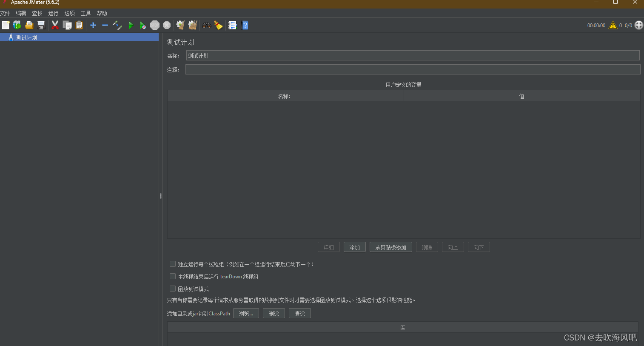
Task: Enable the 函数测试模式 checkbox
Action: (173, 289)
